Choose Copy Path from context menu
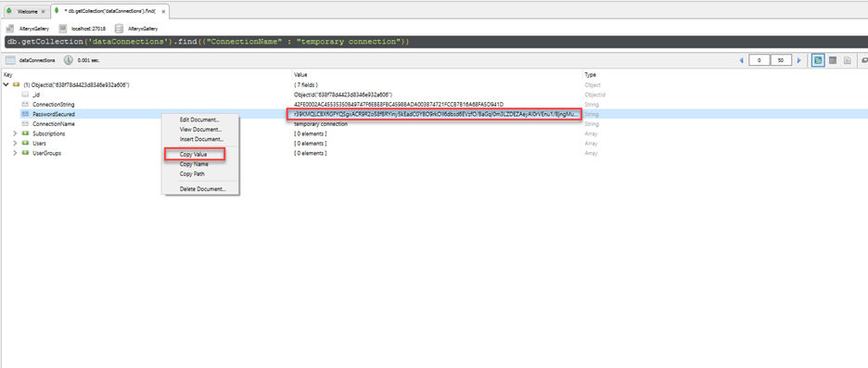This screenshot has width=868, height=368. pyautogui.click(x=192, y=173)
